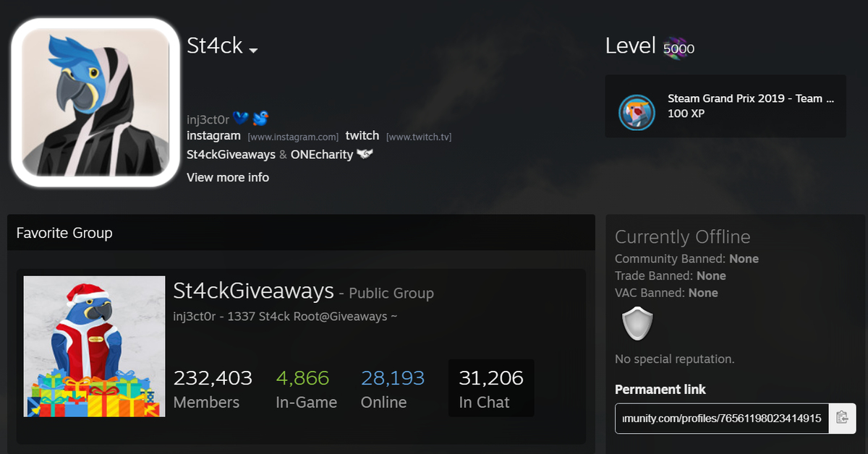
Task: Open the St4ckGiveaways Santa parrot group avatar
Action: pyautogui.click(x=95, y=346)
